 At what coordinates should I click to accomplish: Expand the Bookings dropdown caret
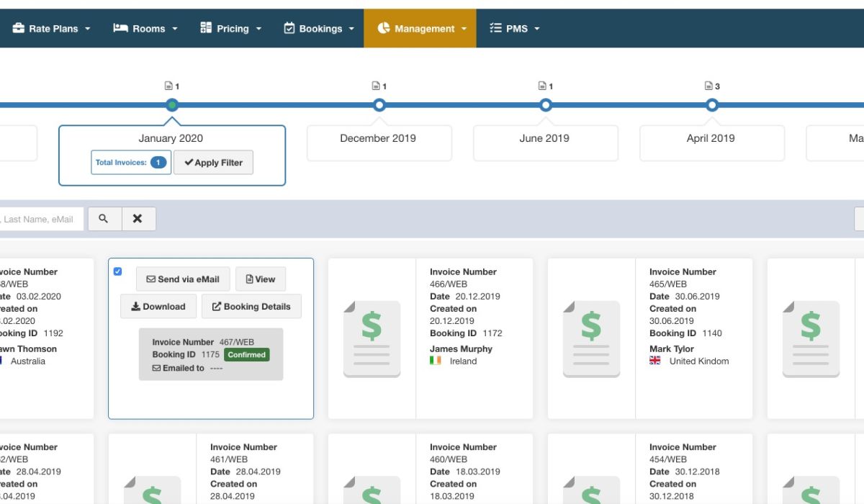(x=351, y=30)
